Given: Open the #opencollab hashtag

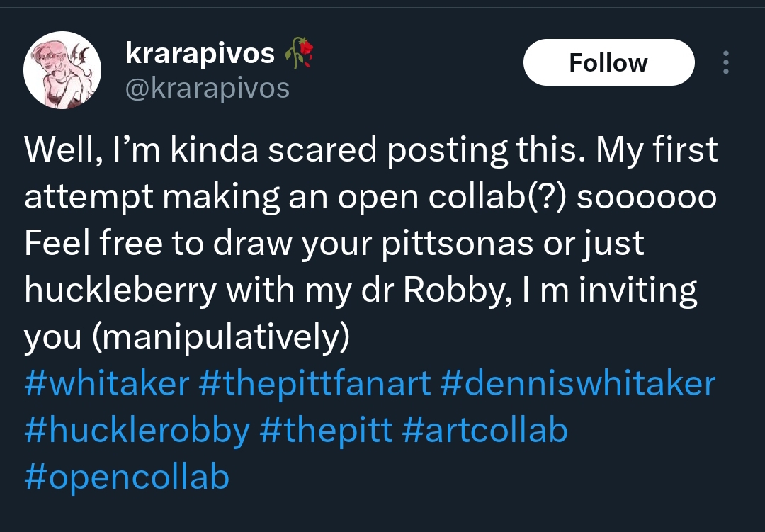Looking at the screenshot, I should tap(127, 477).
